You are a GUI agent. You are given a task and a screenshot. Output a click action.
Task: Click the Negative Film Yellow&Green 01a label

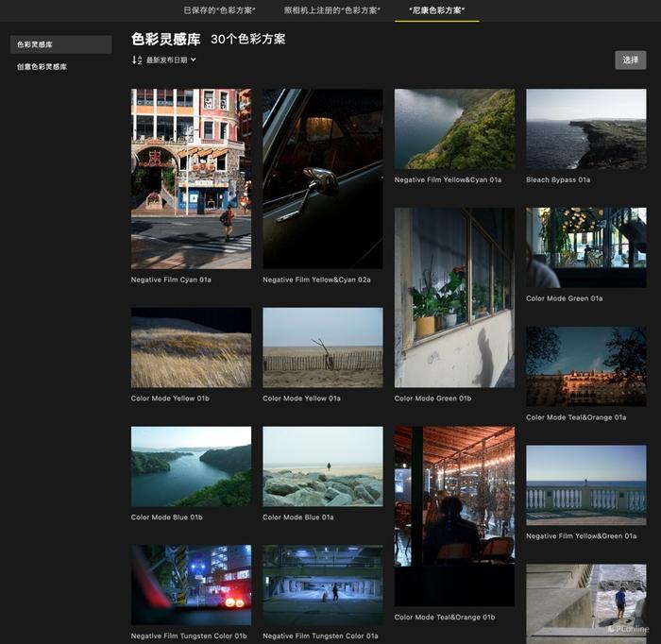click(x=582, y=536)
